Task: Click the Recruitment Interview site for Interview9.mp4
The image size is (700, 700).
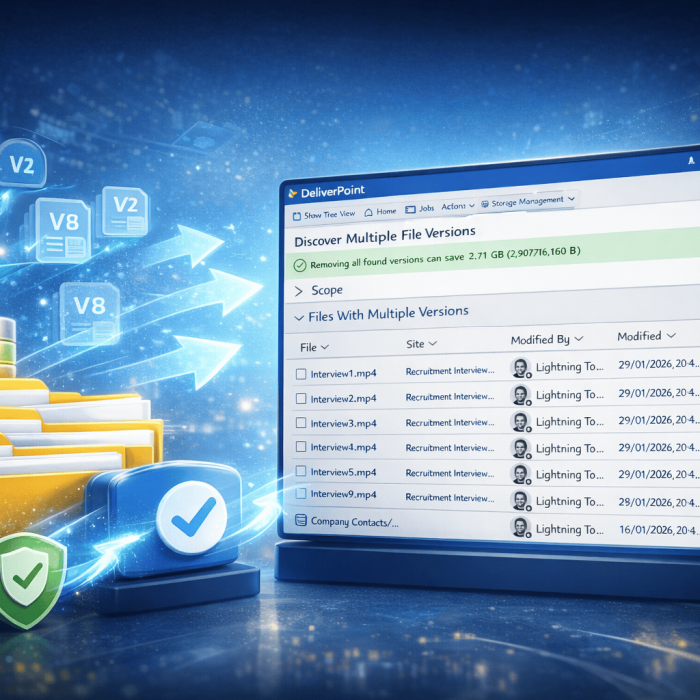Action: click(450, 497)
